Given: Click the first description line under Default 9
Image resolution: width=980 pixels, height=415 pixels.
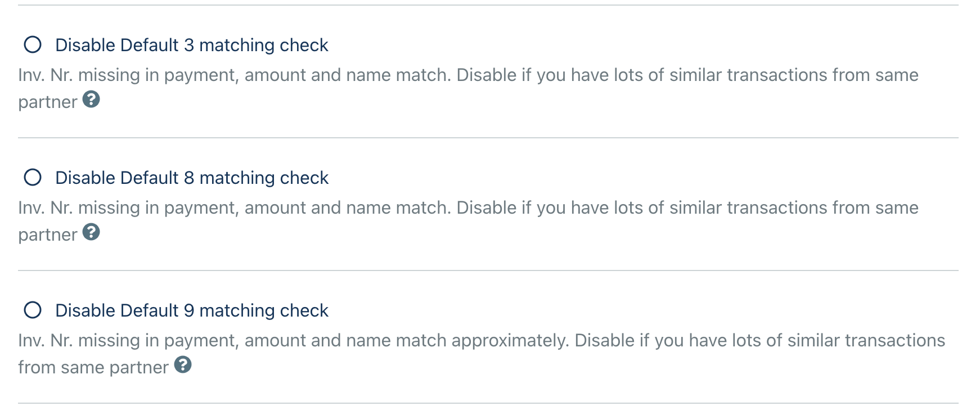Looking at the screenshot, I should point(482,341).
